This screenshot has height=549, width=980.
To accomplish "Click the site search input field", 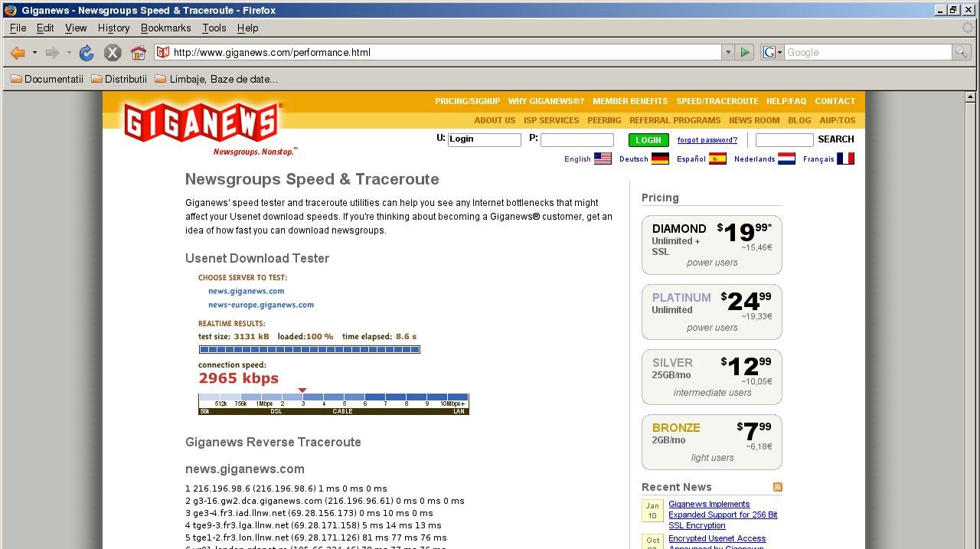I will 784,139.
